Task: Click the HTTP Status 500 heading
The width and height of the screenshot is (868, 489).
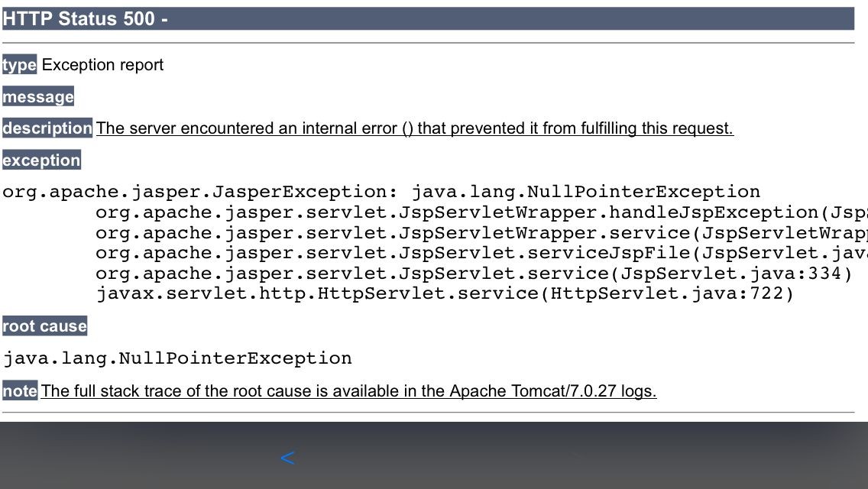Action: pos(86,19)
